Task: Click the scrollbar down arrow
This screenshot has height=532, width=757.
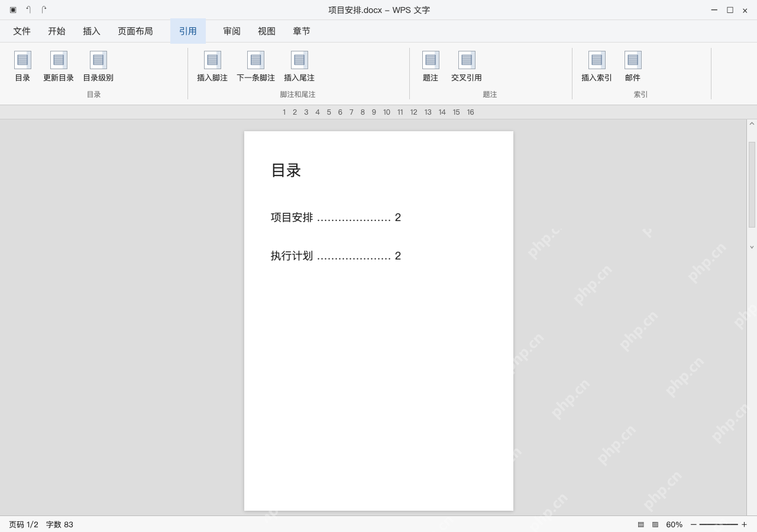Action: [x=752, y=247]
